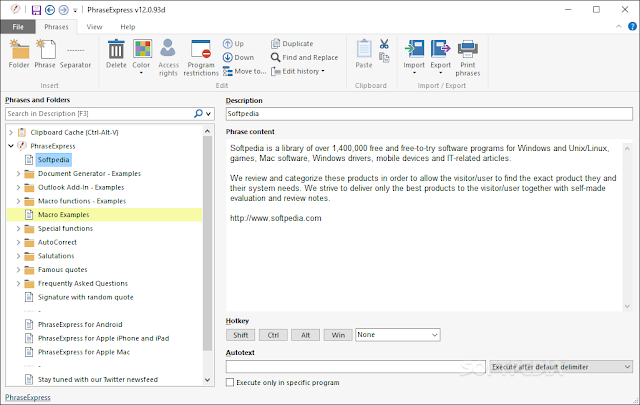Screen dimensions: 640x405
Task: Click the tree scrollbar down arrow
Action: (x=207, y=380)
